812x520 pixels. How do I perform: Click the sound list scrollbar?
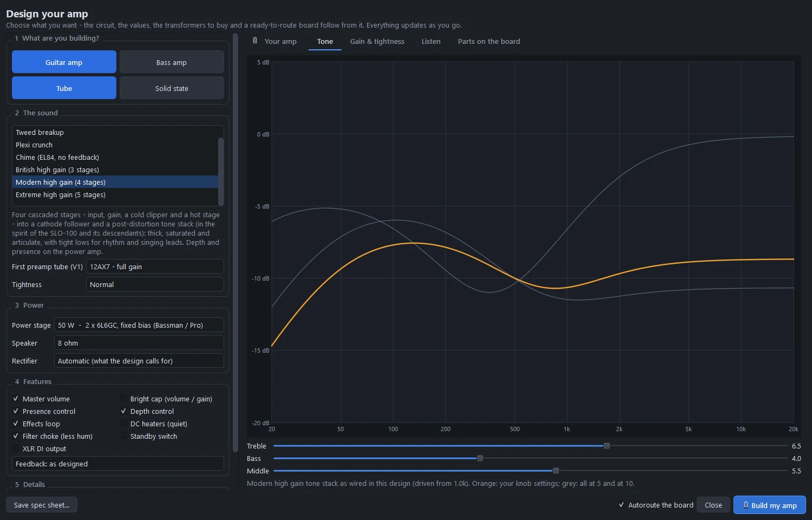point(221,171)
